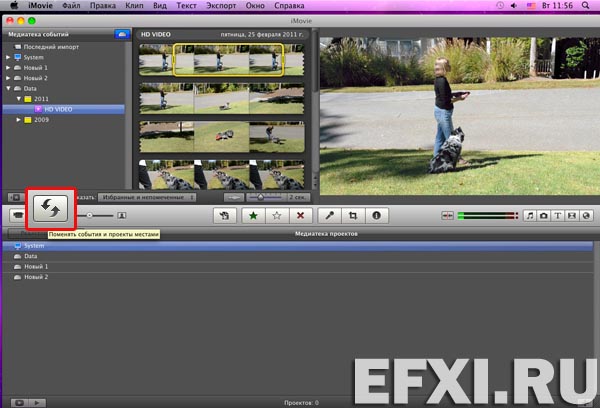This screenshot has height=408, width=600.
Task: Click the third filmstrip with dog on grass
Action: pyautogui.click(x=222, y=137)
